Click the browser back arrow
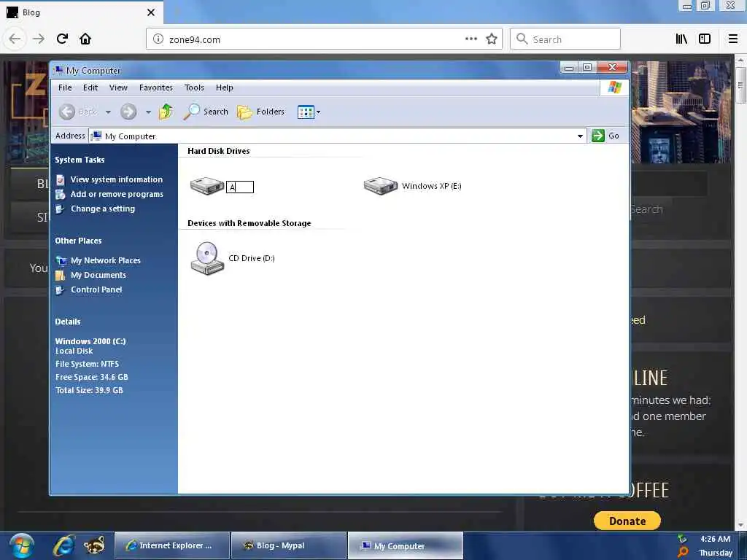 tap(15, 39)
